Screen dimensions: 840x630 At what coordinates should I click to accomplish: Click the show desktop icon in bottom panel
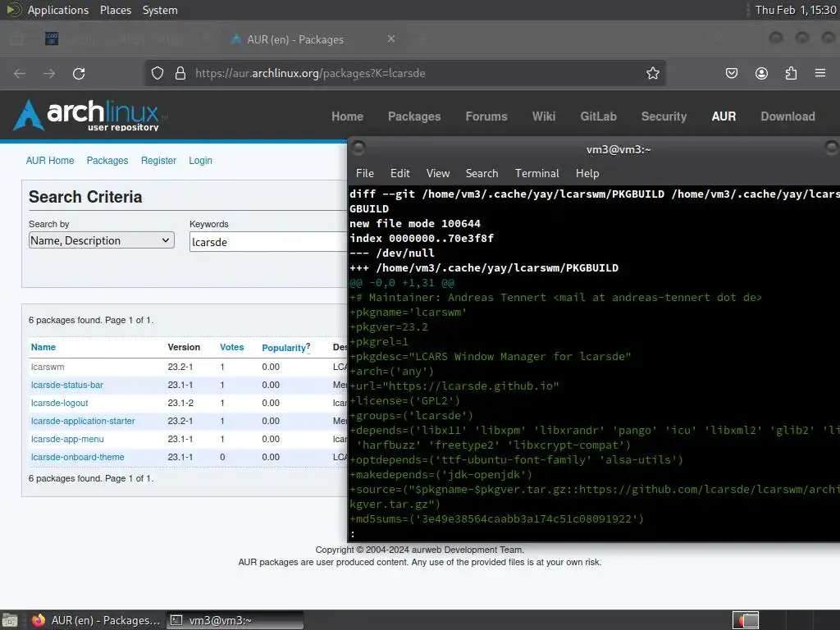[x=10, y=620]
